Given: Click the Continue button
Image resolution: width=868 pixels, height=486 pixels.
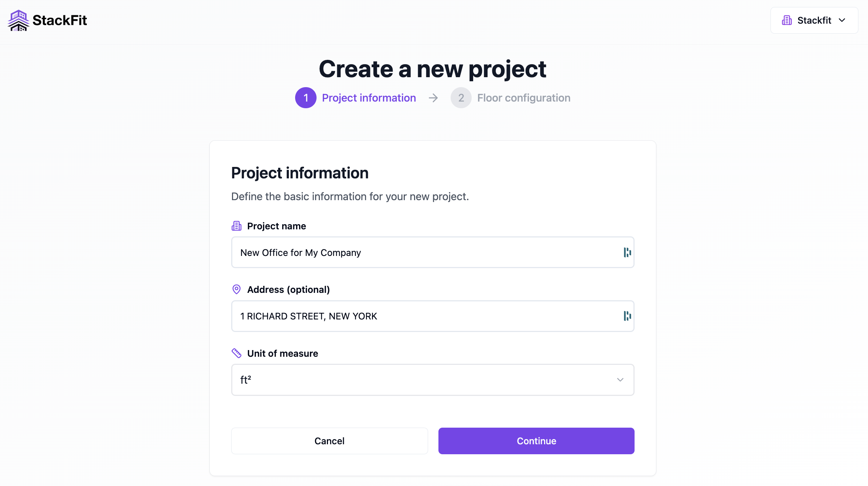Looking at the screenshot, I should pyautogui.click(x=536, y=441).
